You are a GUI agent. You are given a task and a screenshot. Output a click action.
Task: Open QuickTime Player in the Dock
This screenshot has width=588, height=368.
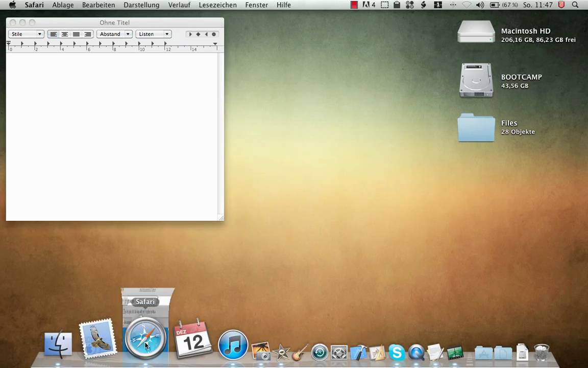(x=416, y=353)
